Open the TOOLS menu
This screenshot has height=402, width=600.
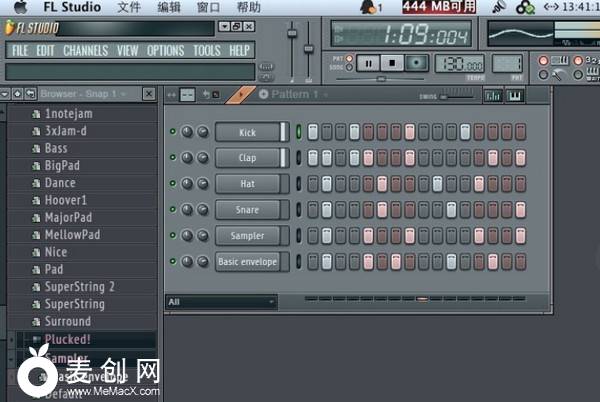tap(207, 50)
